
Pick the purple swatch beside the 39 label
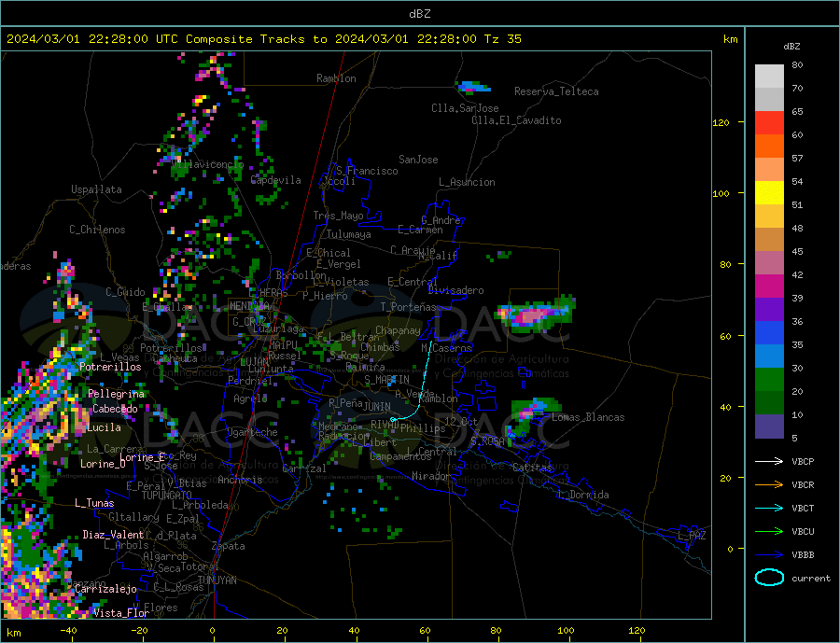click(769, 310)
